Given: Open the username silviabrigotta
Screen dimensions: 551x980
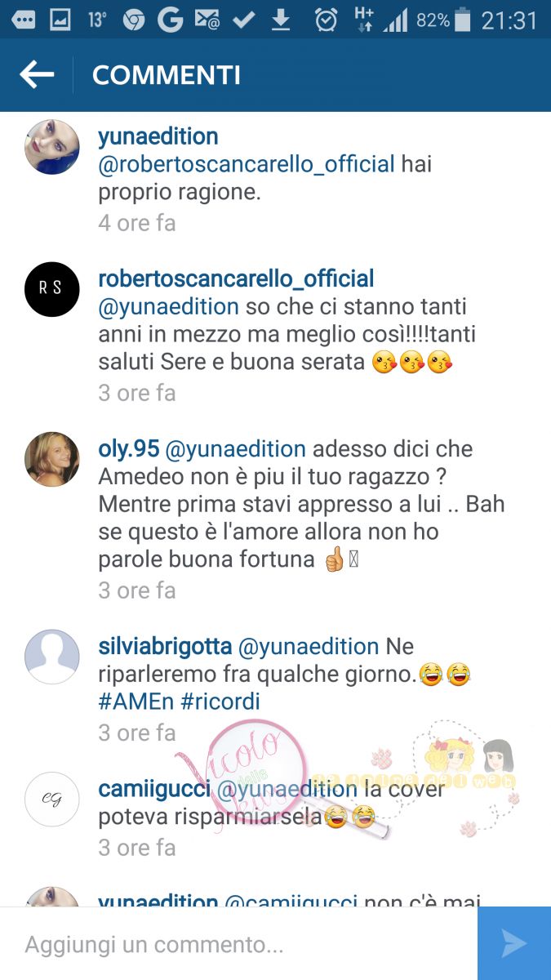Looking at the screenshot, I should (163, 647).
